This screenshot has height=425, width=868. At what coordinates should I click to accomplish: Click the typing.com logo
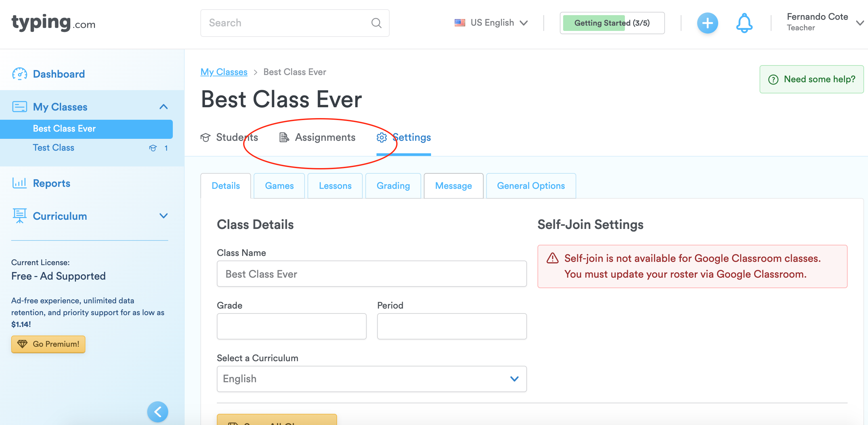53,23
